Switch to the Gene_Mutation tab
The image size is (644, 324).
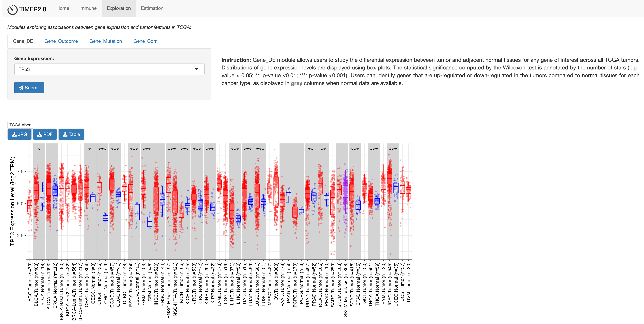coord(106,41)
